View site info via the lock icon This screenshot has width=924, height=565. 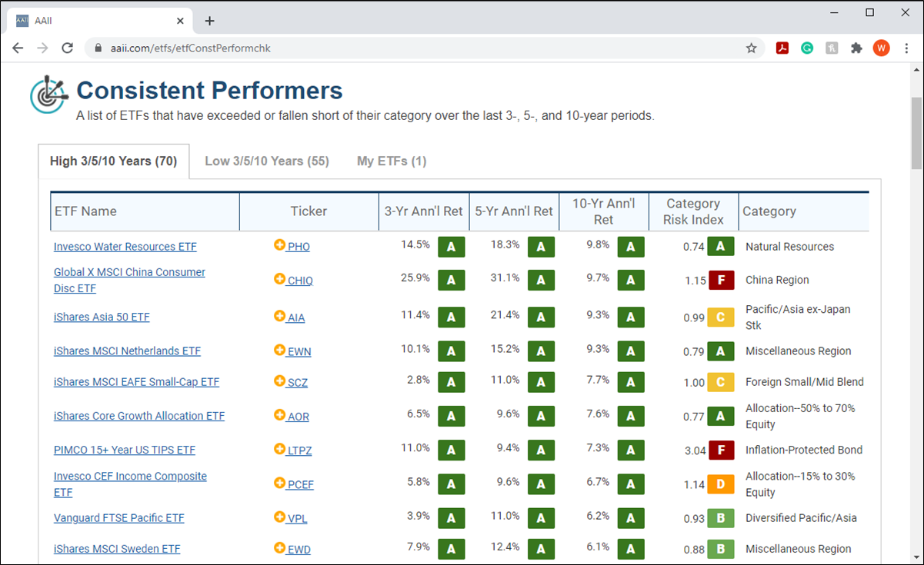(98, 48)
